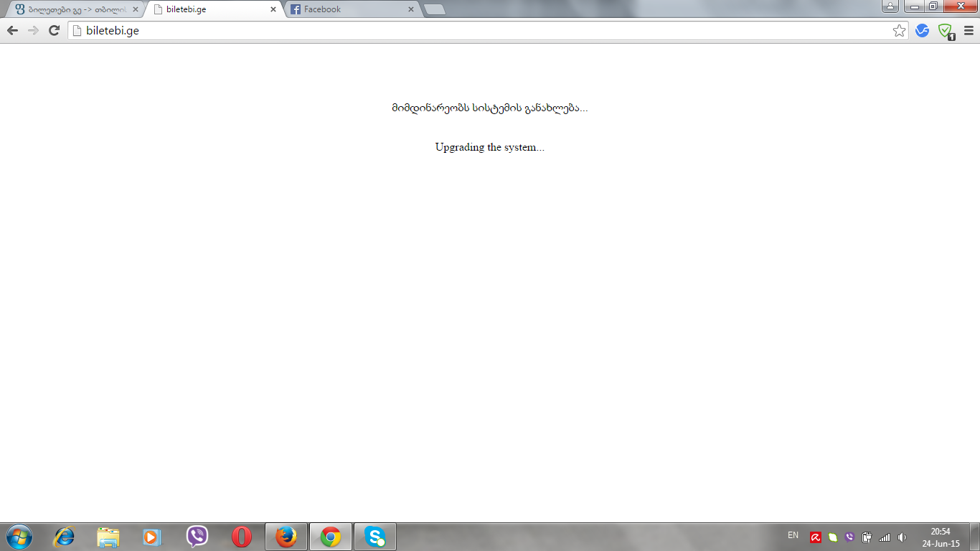Click the forward navigation arrow
Image resolution: width=980 pixels, height=551 pixels.
33,31
